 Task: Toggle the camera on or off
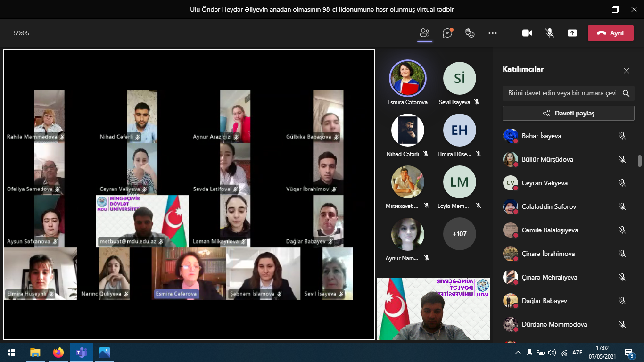pos(527,33)
